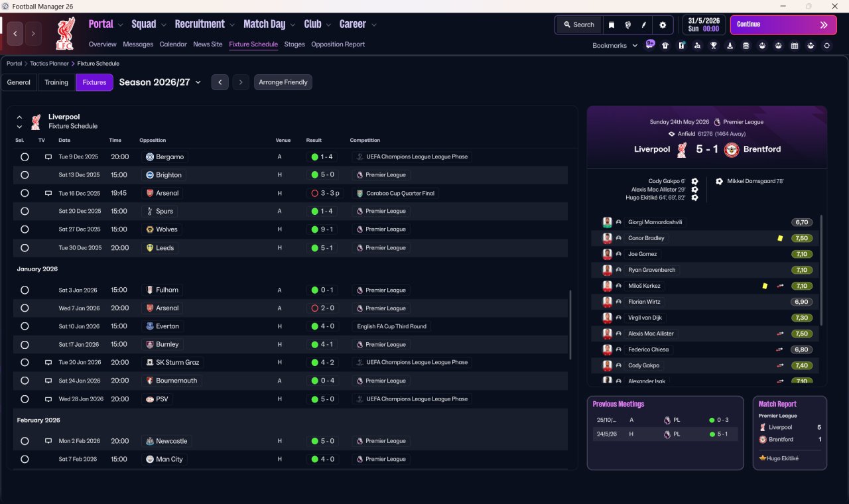Switch to the Messages tab

click(x=138, y=44)
